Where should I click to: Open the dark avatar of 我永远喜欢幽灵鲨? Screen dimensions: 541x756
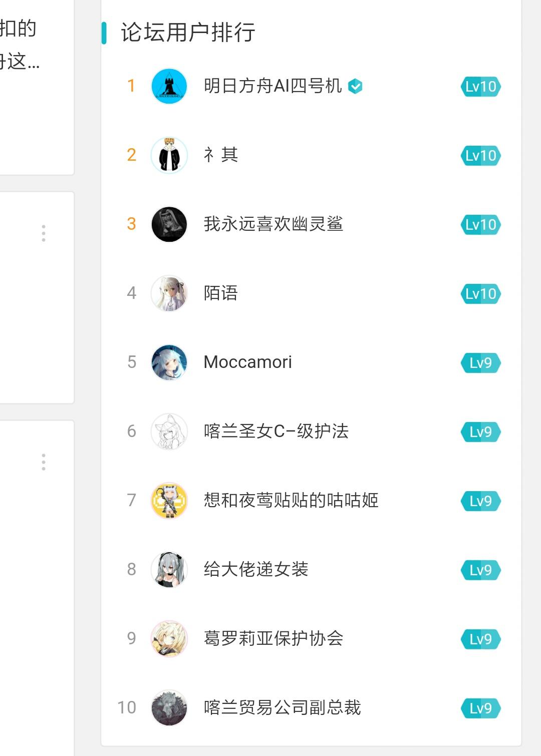click(x=169, y=224)
